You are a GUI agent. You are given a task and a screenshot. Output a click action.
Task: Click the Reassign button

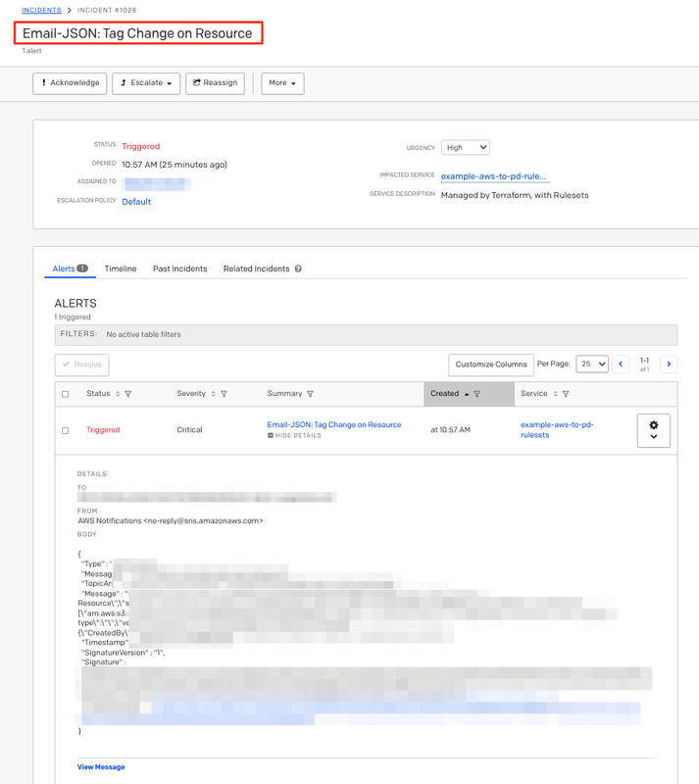coord(215,83)
